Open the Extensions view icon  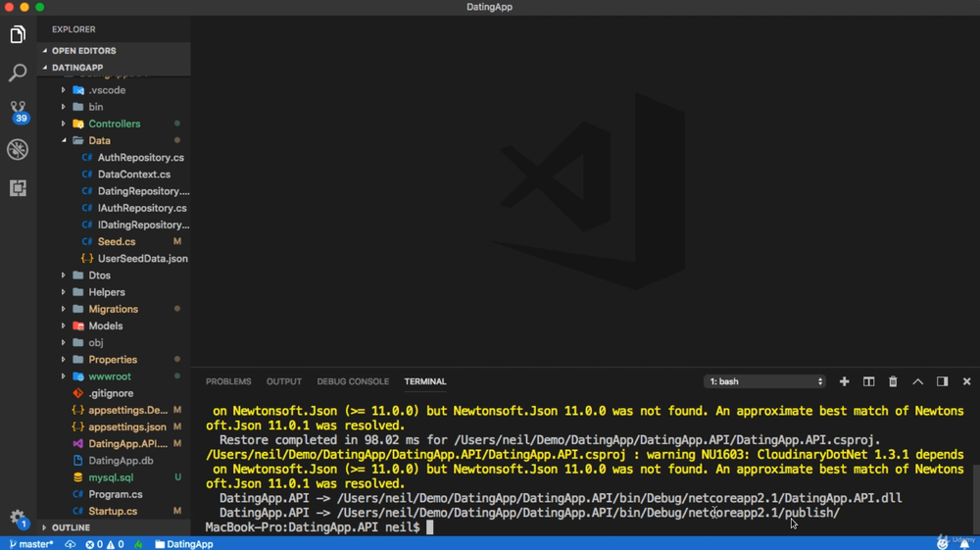click(18, 187)
